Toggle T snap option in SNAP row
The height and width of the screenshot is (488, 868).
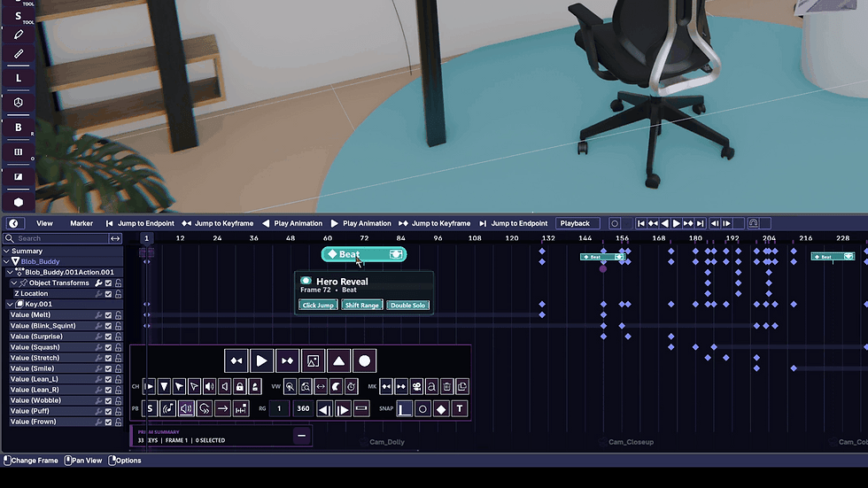click(x=460, y=409)
